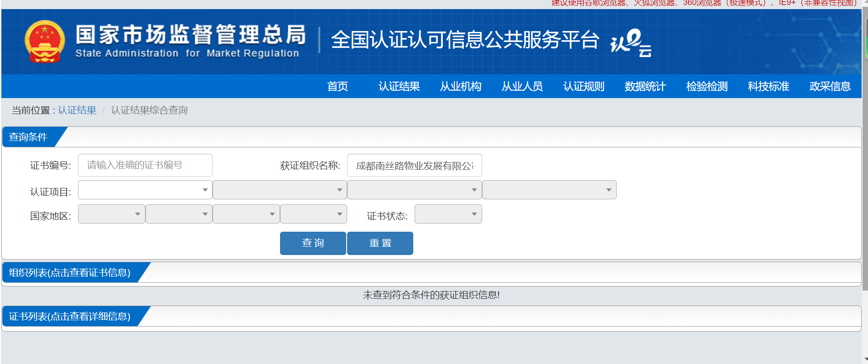868x364 pixels.
Task: Focus the 获证组织名称 input field
Action: click(414, 166)
